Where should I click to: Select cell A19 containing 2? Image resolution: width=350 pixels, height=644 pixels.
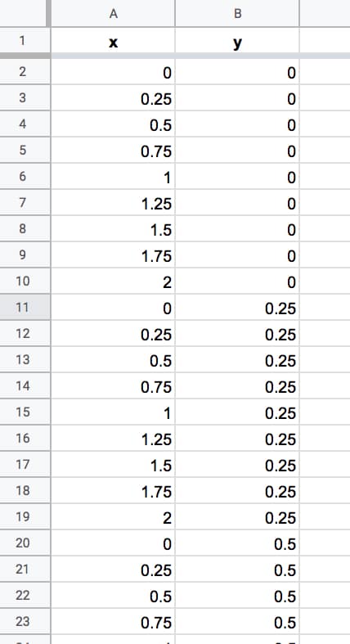[113, 516]
